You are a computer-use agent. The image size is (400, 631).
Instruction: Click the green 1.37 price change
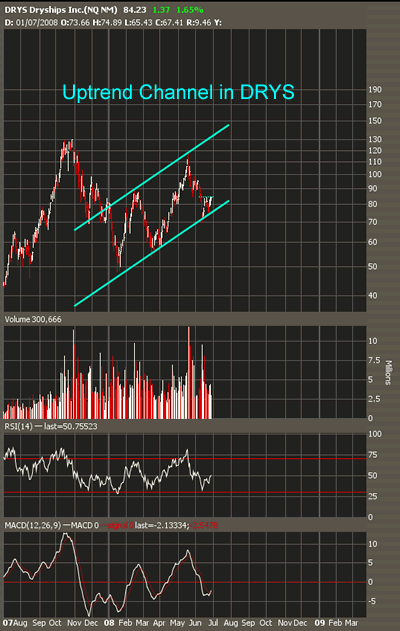(x=161, y=10)
